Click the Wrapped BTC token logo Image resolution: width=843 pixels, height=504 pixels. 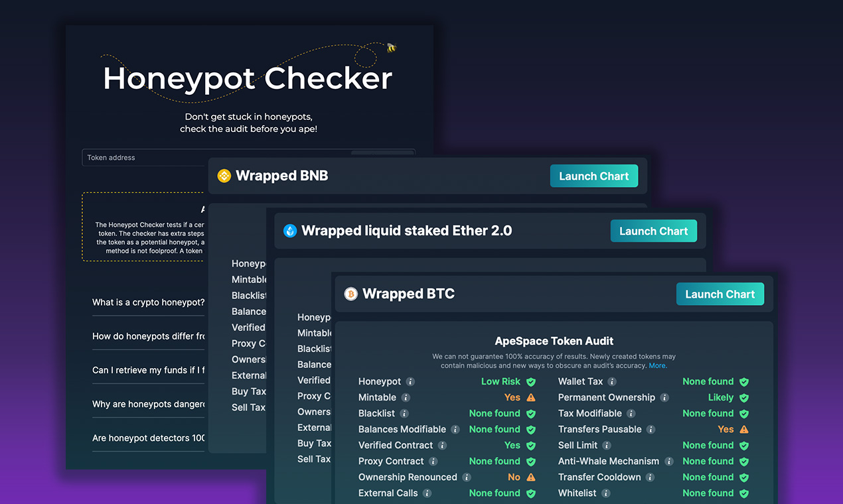pos(350,294)
